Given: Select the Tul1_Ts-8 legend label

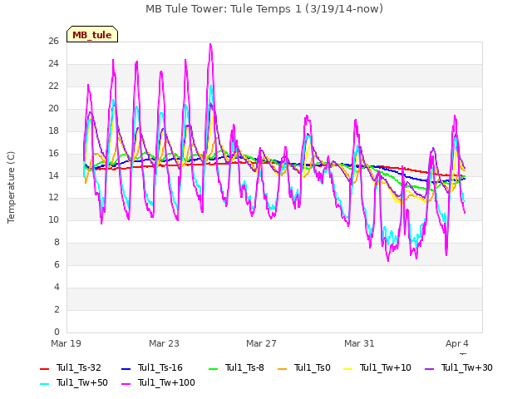Looking at the screenshot, I should pyautogui.click(x=244, y=367).
